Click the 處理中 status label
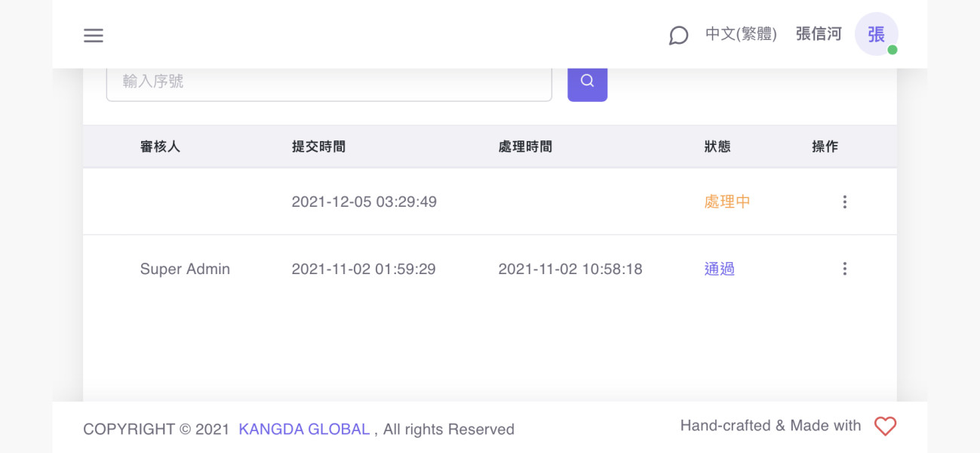This screenshot has width=980, height=453. click(x=727, y=202)
